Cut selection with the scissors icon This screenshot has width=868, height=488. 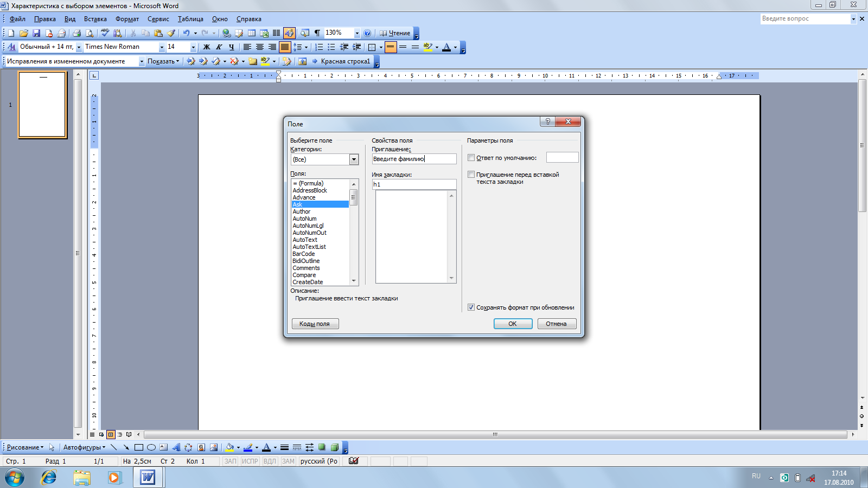coord(133,33)
